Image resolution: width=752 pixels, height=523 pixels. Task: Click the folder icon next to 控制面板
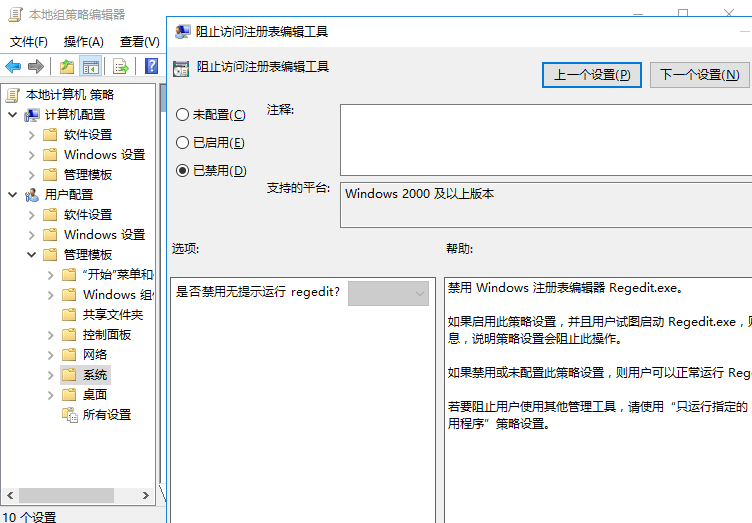(69, 335)
